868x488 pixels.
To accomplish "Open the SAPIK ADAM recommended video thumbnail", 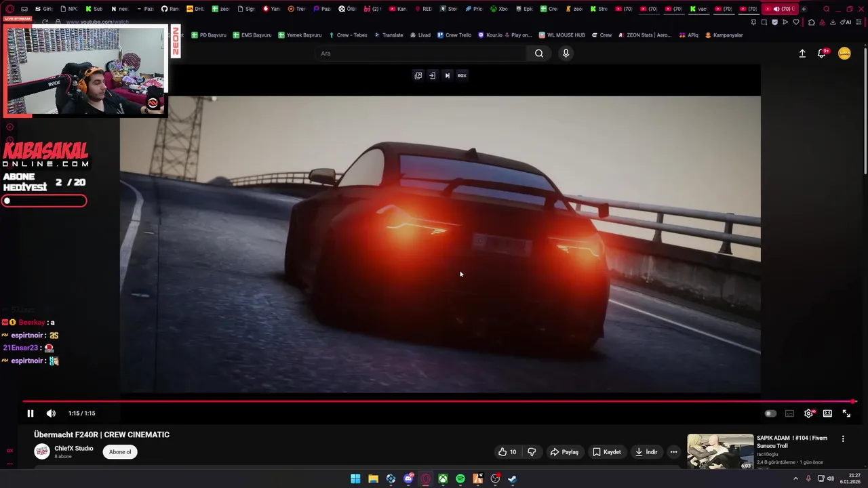I will (720, 451).
